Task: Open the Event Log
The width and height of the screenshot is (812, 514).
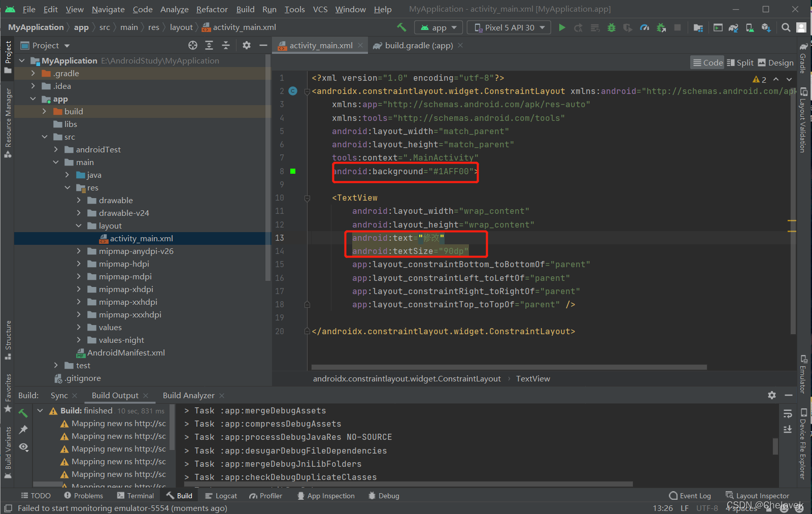Action: click(690, 496)
